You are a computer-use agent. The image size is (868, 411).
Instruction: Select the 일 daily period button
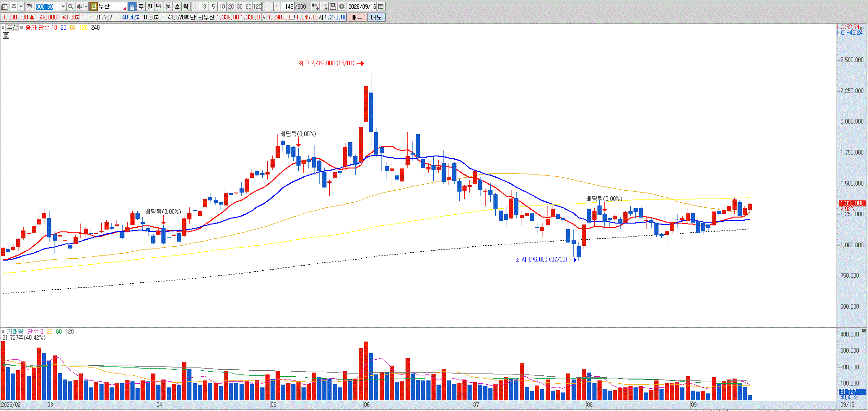tap(132, 6)
